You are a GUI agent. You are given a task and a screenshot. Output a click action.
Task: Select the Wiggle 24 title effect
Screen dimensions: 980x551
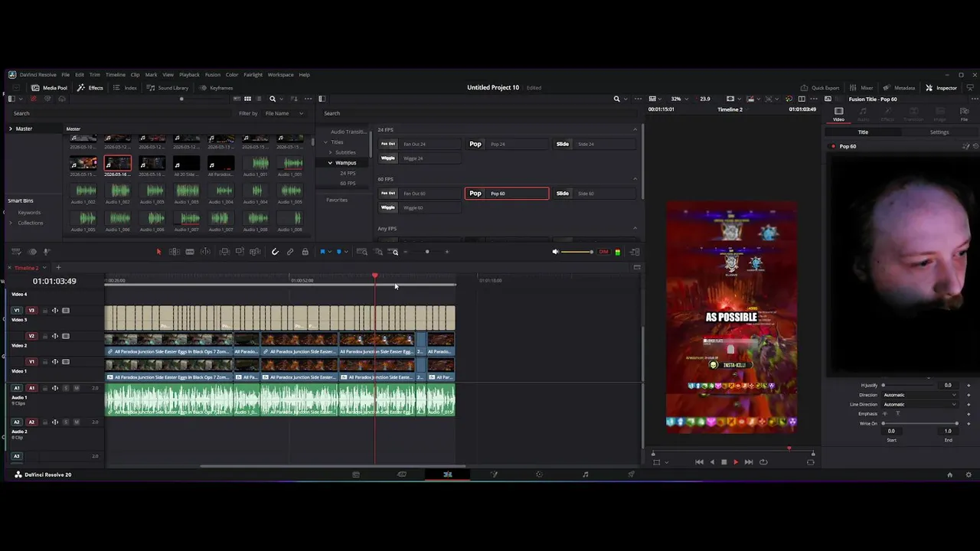[420, 158]
